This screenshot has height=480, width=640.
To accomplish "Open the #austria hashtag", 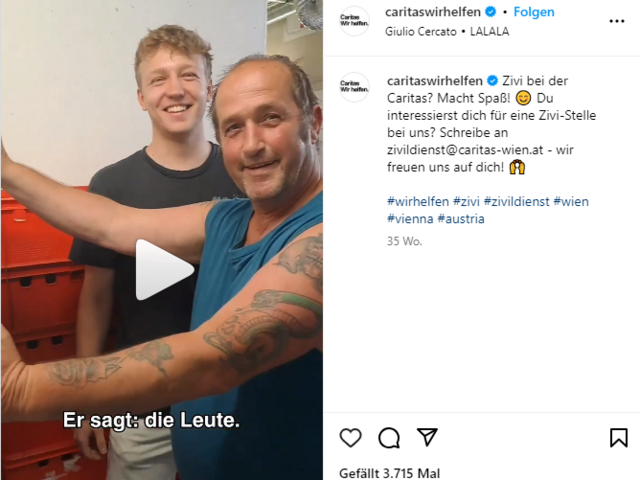I will pos(461,219).
